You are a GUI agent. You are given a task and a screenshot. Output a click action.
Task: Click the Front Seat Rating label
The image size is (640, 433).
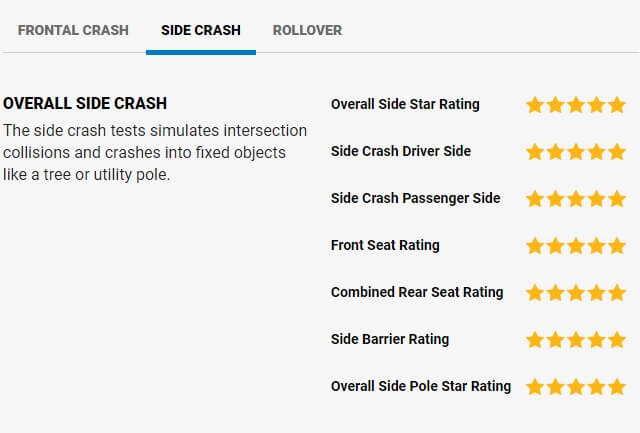[x=385, y=245]
